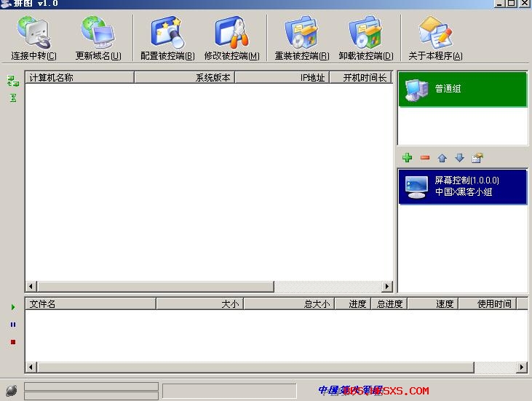Open 更新域名 from the toolbar

(x=98, y=39)
